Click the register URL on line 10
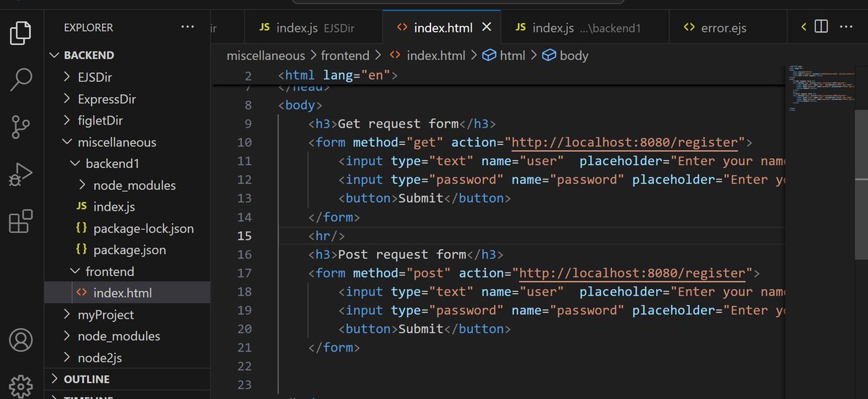The image size is (868, 399). (x=626, y=142)
